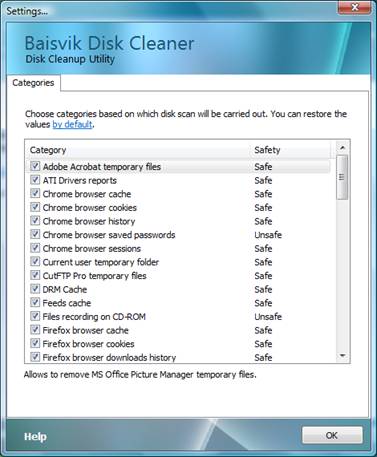Toggle Chrome browser cookies checkbox
377x457 pixels.
pos(35,207)
